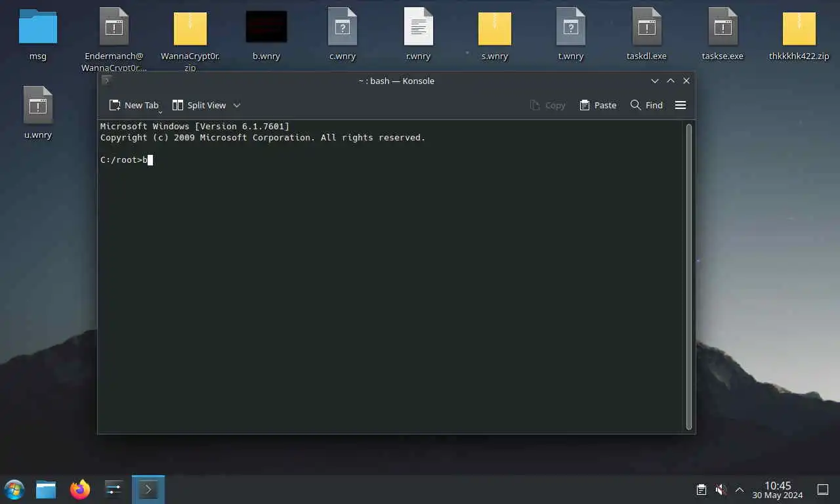The image size is (840, 504).
Task: Select the taskdl.exe icon
Action: click(x=647, y=27)
